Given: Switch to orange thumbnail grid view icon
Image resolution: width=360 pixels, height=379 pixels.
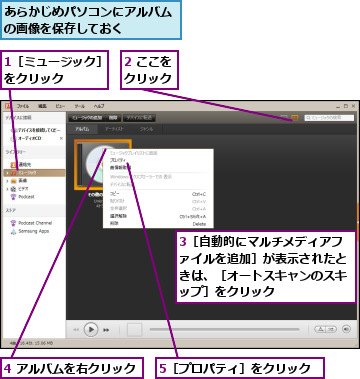Looking at the screenshot, I should 295,118.
